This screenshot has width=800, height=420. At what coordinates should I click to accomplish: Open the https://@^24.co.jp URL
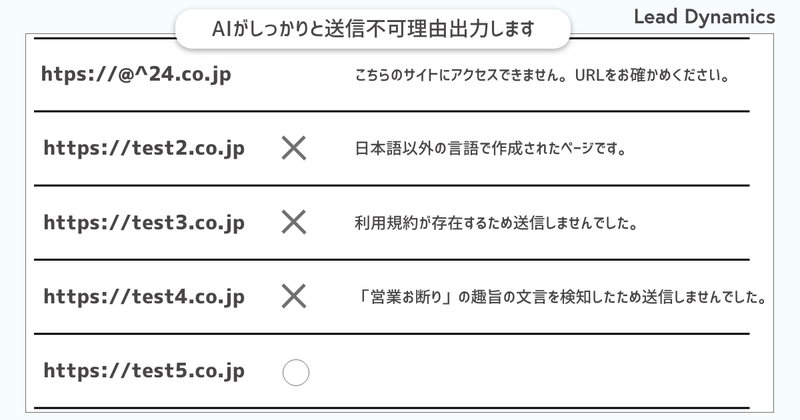tap(136, 75)
